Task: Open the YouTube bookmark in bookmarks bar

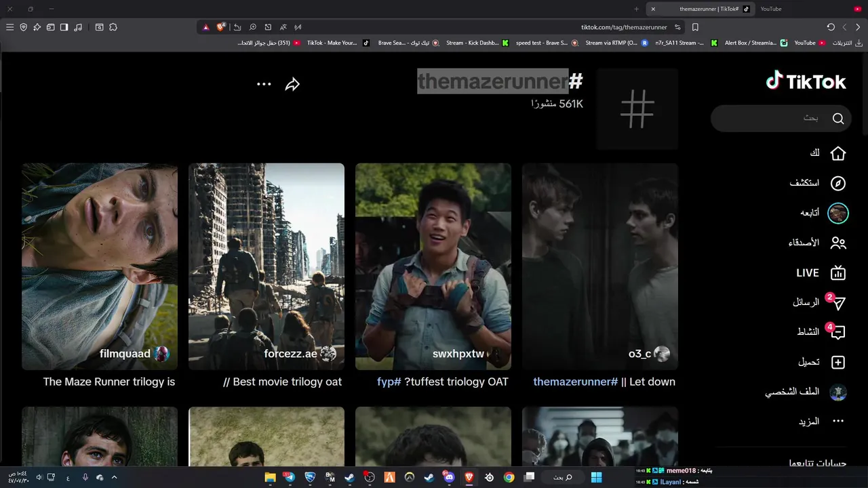Action: (x=809, y=43)
